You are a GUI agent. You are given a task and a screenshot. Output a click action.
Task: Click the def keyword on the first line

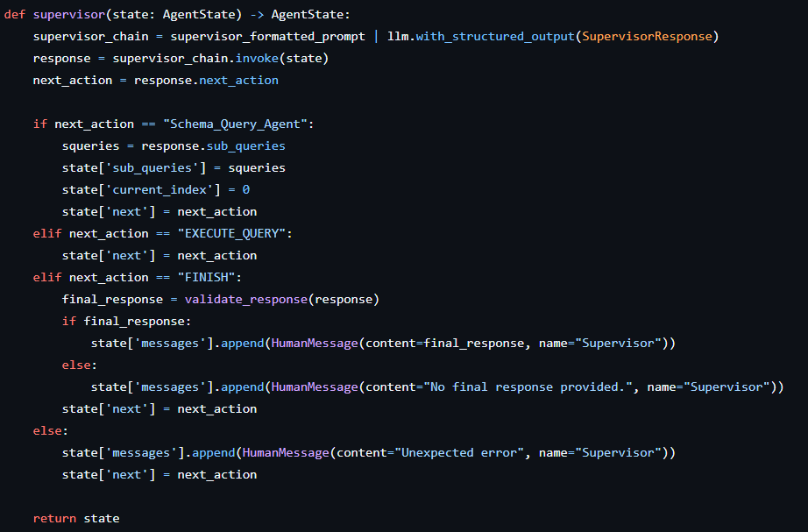click(x=15, y=14)
